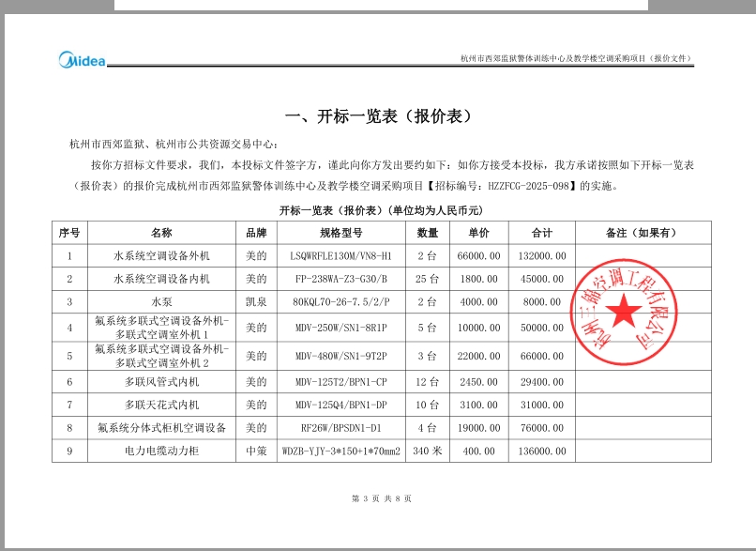Click the unit price "19000.00"
Image resolution: width=756 pixels, height=551 pixels.
click(x=478, y=428)
